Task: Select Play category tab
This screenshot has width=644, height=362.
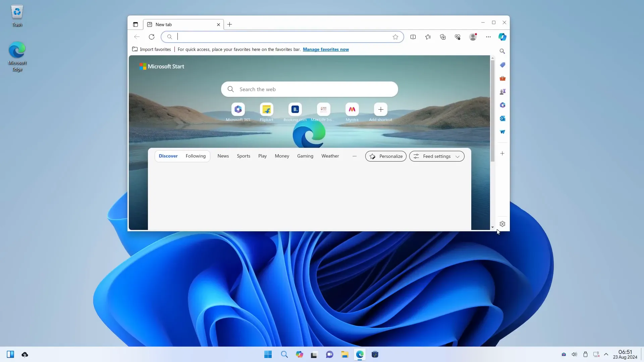Action: point(263,156)
